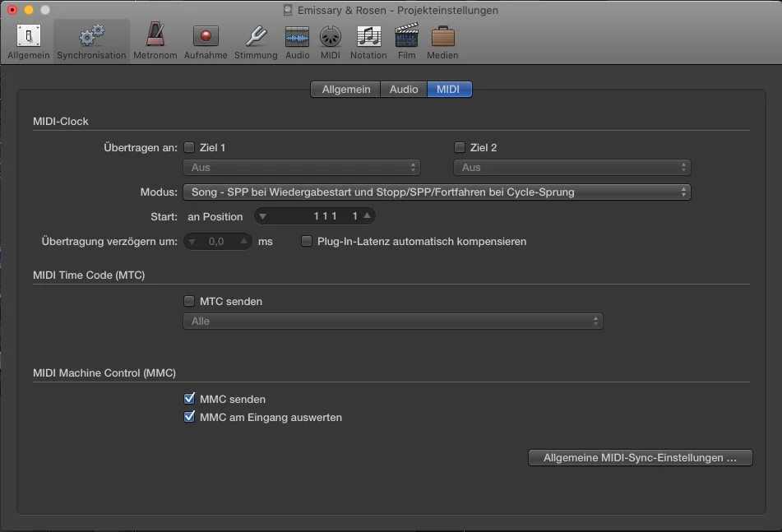Switch to the Allgemein sync tab
The image size is (782, 532).
(345, 90)
